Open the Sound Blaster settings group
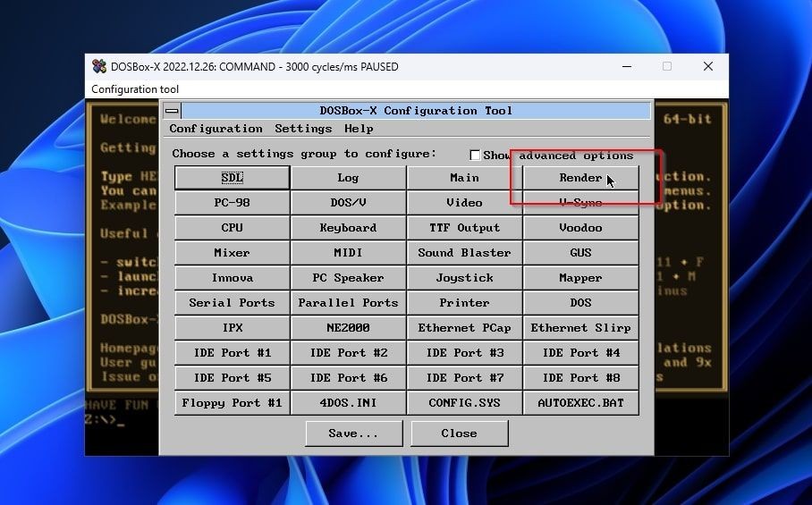Image resolution: width=812 pixels, height=505 pixels. [x=464, y=252]
